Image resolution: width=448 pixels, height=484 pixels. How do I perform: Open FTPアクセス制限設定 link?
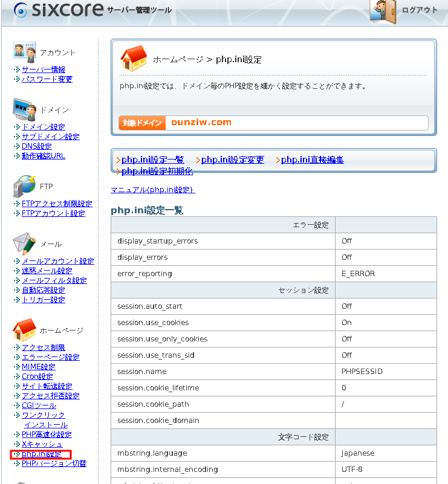point(57,204)
